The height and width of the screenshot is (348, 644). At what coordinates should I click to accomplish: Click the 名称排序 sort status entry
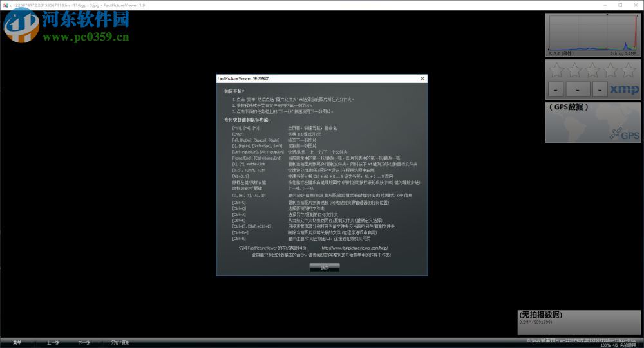click(x=627, y=345)
